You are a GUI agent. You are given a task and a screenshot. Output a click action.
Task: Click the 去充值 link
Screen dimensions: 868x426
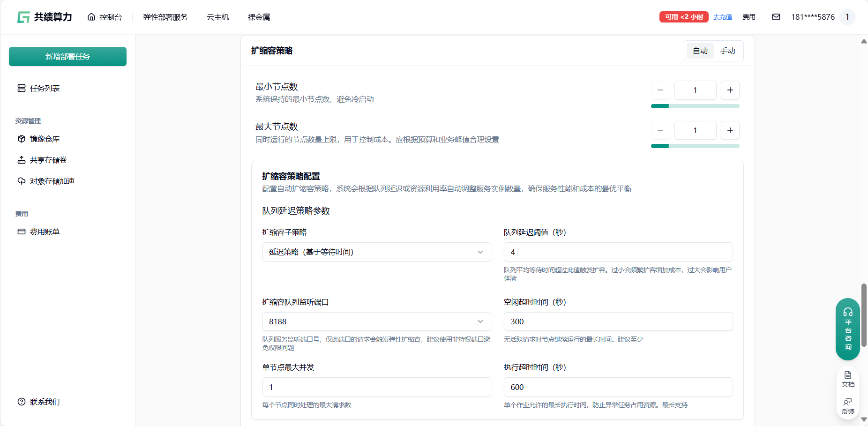click(722, 17)
